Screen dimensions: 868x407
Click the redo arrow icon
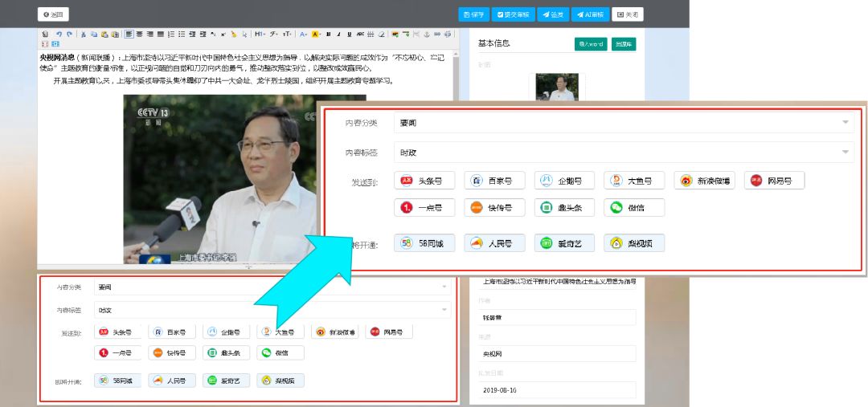click(69, 35)
